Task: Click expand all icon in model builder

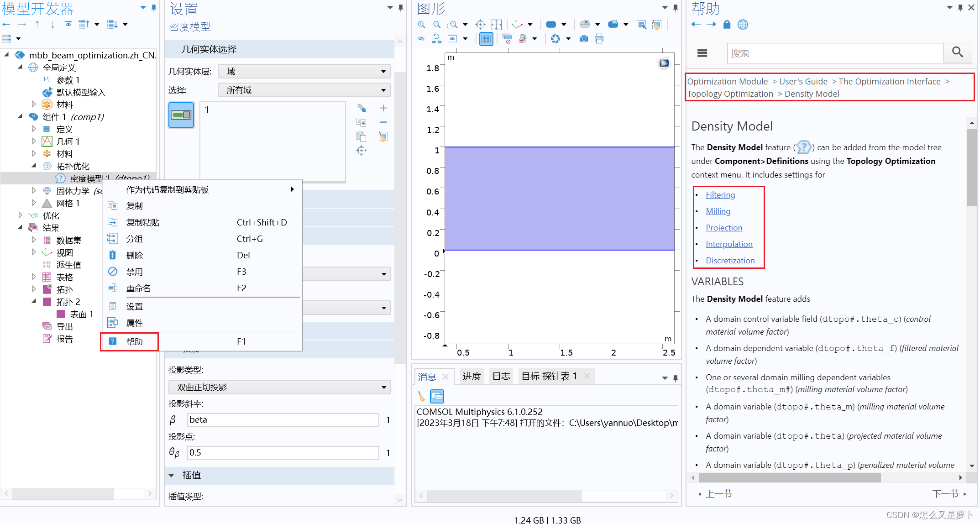Action: [x=112, y=25]
